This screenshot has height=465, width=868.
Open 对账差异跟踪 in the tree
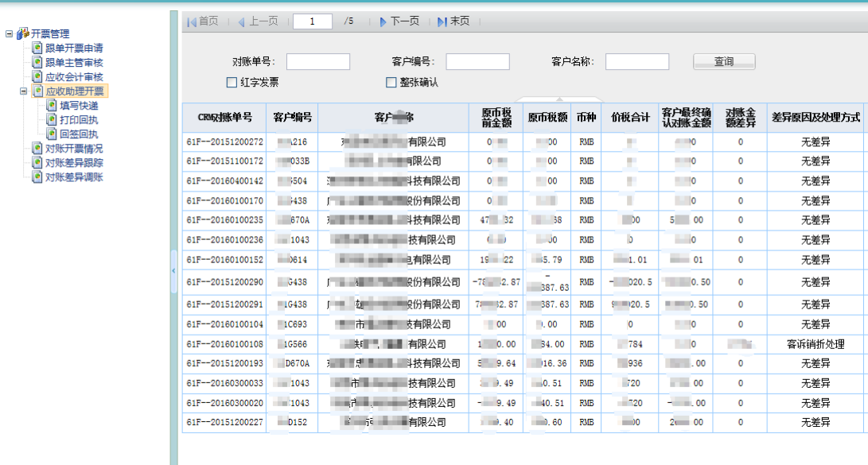point(74,163)
